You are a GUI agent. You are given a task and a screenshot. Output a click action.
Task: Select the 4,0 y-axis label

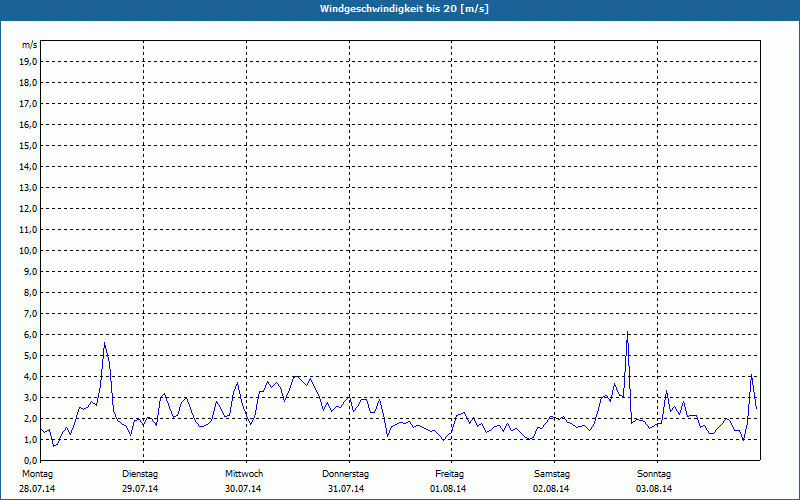tap(29, 376)
